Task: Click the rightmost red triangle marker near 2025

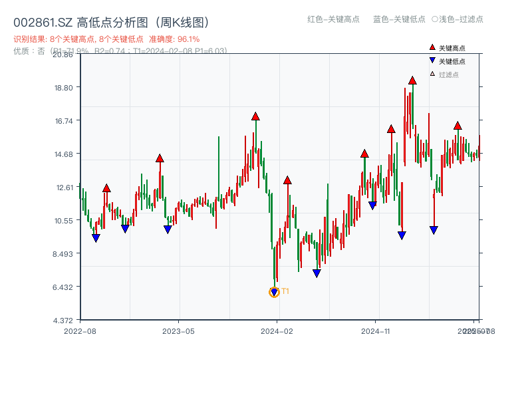Action: (x=458, y=124)
